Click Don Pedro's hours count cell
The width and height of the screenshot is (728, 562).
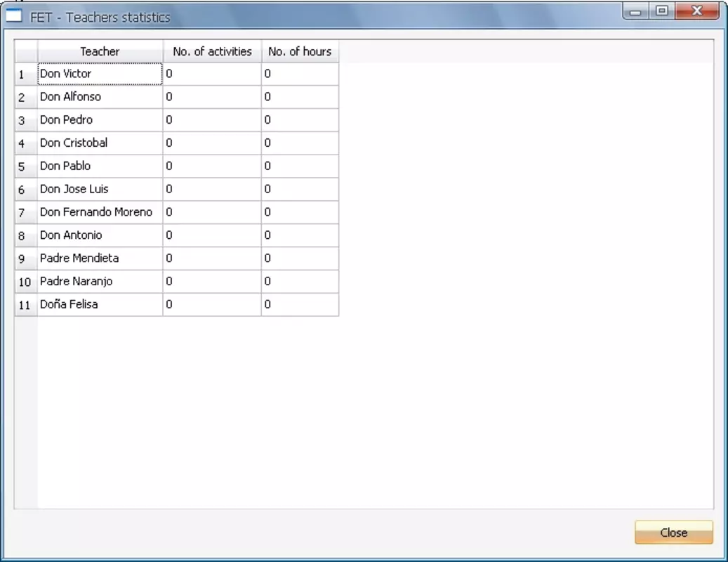pyautogui.click(x=300, y=120)
